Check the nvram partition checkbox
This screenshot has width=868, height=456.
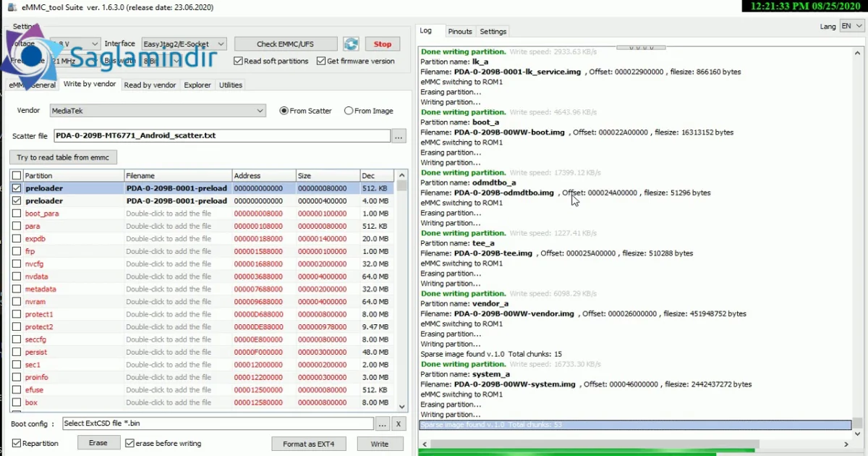coord(17,302)
